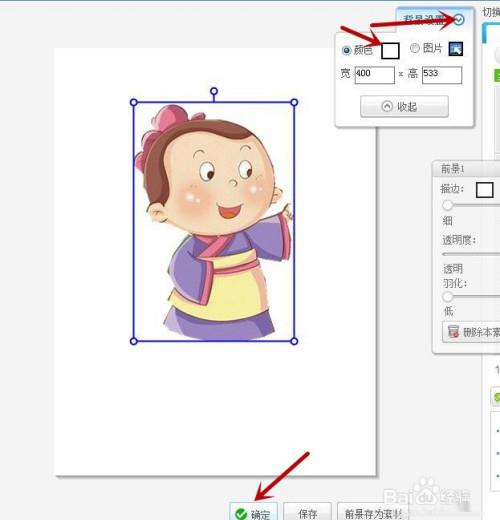The width and height of the screenshot is (500, 520).
Task: Click the top-right resize handle of selection
Action: coord(294,102)
